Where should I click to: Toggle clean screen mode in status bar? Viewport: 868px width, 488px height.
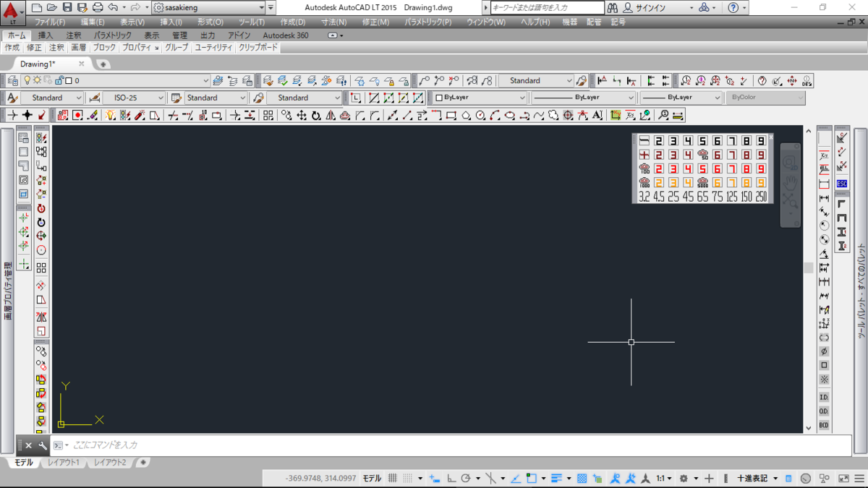[843, 478]
